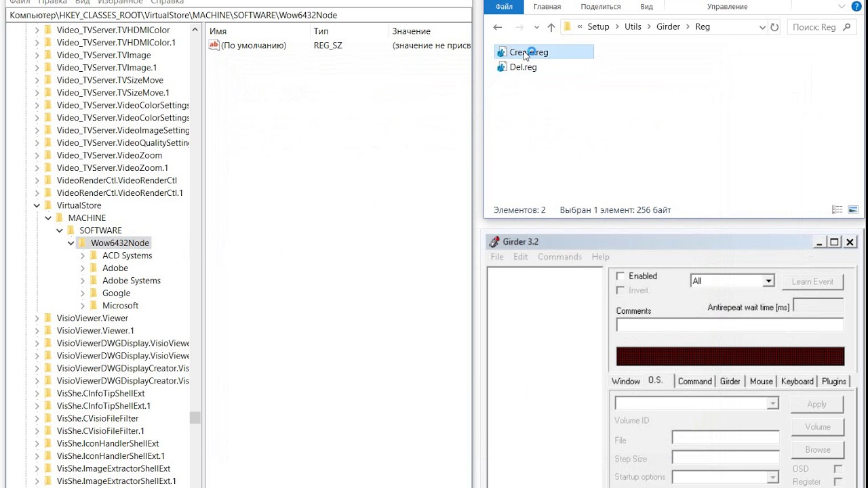Open Girder File menu
Screen dimensions: 868x488
[x=497, y=257]
